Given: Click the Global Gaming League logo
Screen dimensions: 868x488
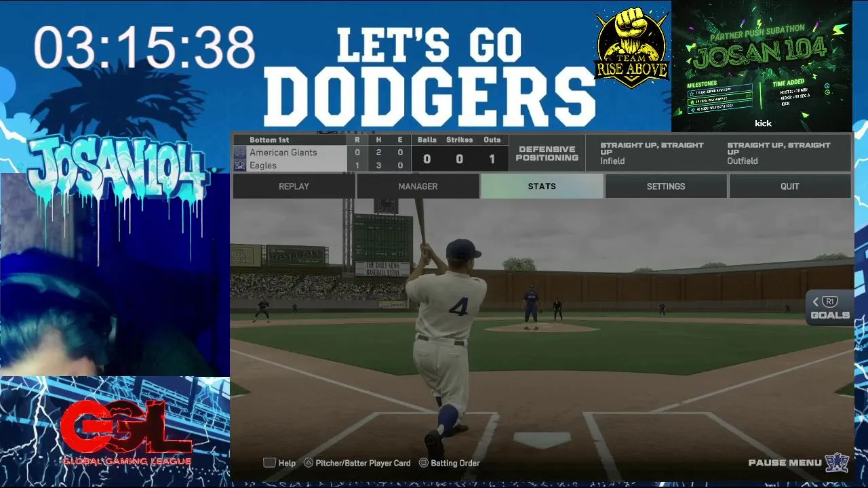Looking at the screenshot, I should click(127, 433).
